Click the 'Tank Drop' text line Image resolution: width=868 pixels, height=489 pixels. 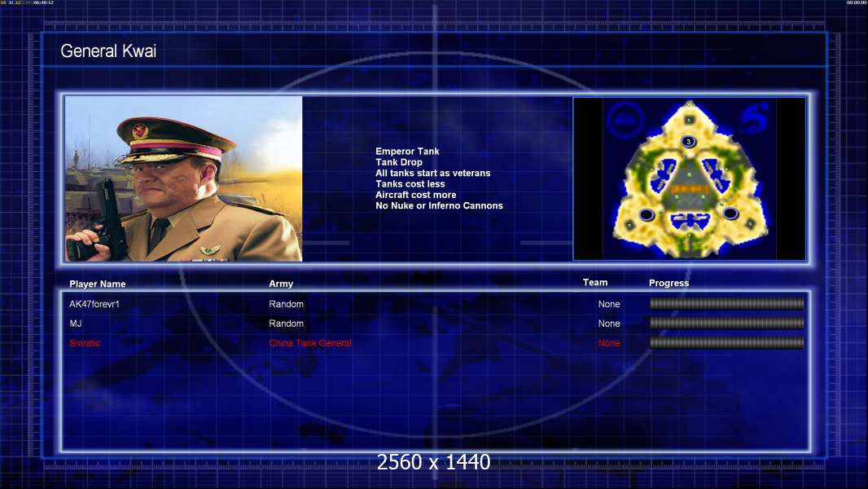[x=398, y=162]
